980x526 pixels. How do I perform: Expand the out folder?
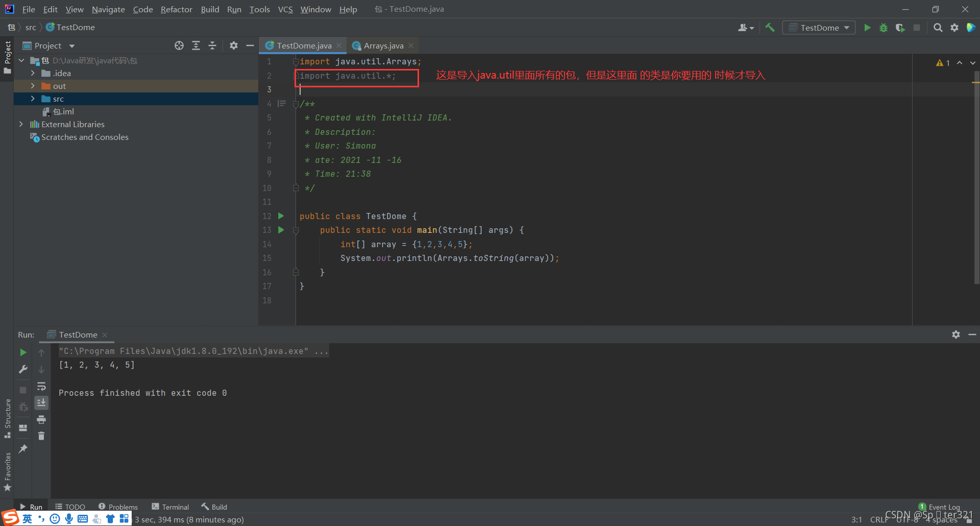[33, 86]
